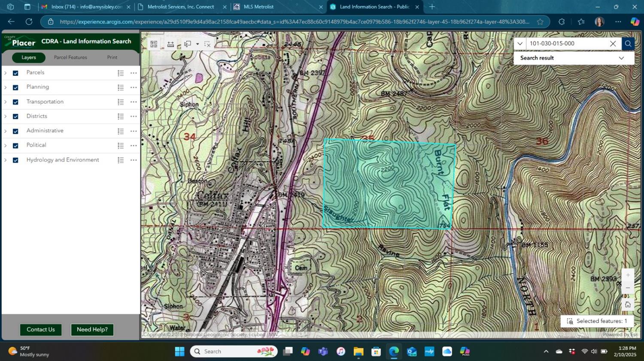
Task: Choose the rectangle select tool
Action: [188, 44]
